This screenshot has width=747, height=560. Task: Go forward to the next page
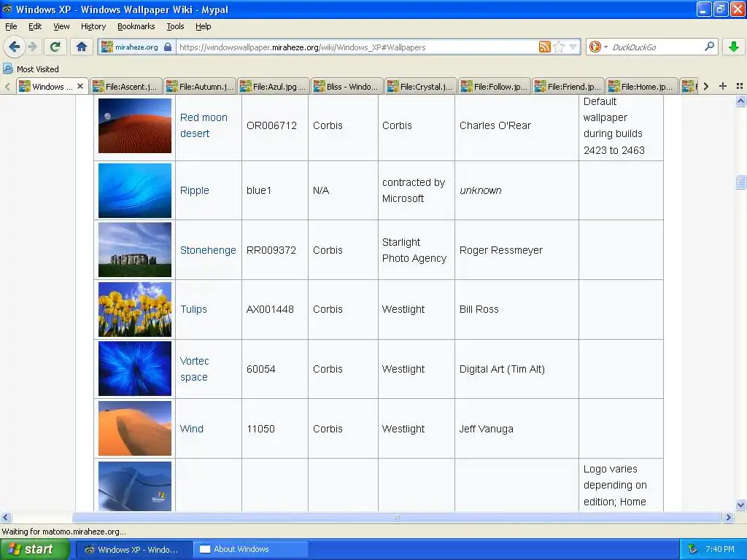(x=32, y=47)
